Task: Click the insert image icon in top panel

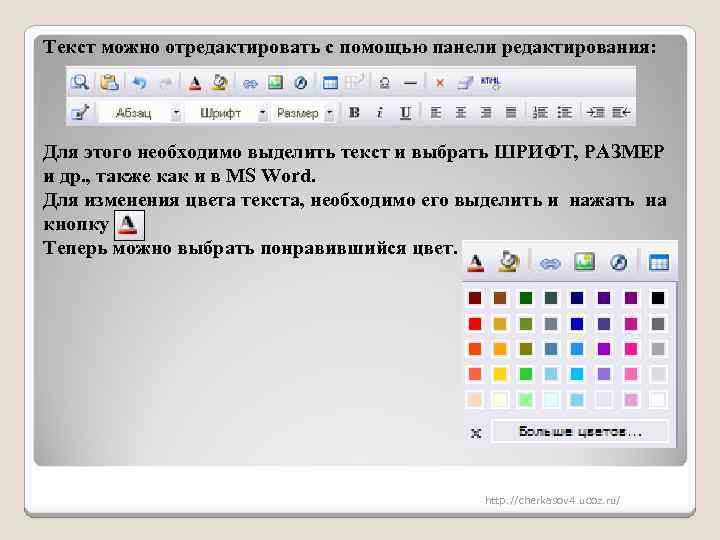Action: tap(275, 83)
